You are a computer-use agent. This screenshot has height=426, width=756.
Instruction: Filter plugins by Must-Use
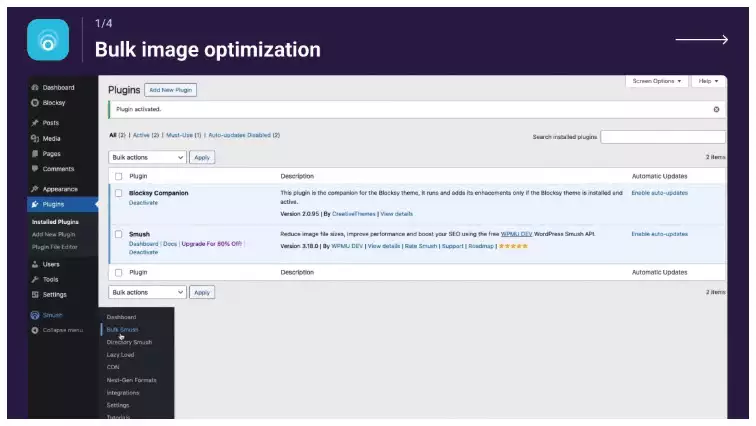click(184, 135)
